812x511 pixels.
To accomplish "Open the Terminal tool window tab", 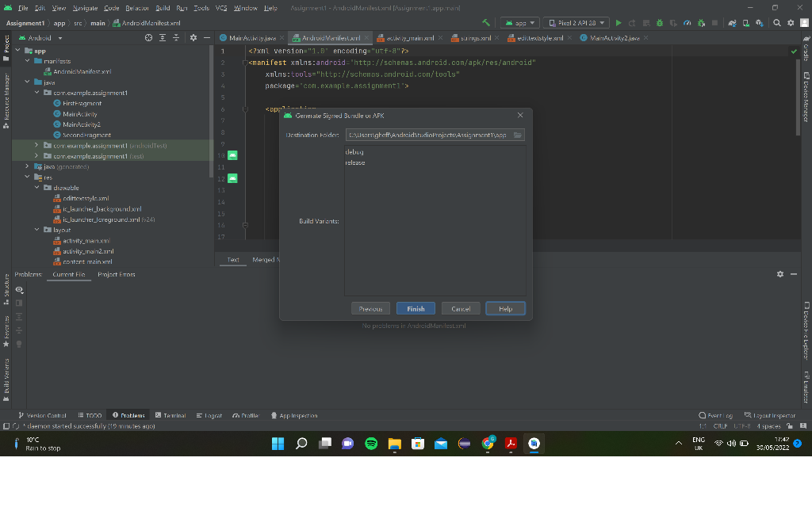I will click(170, 415).
